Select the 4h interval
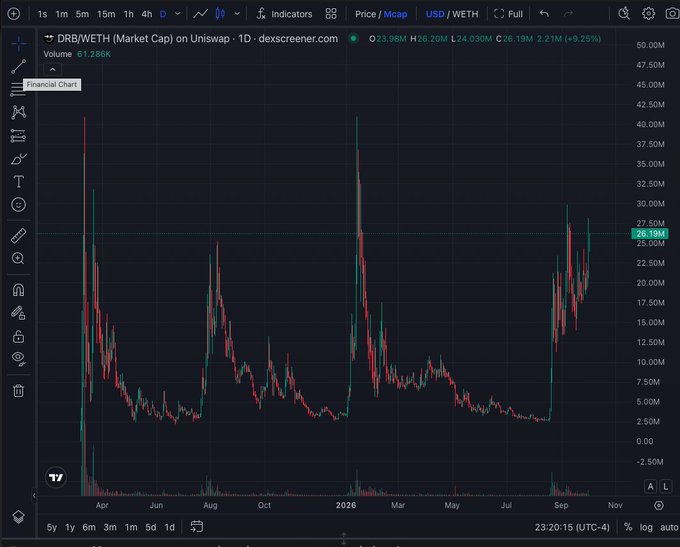Screen dimensions: 680x547 [147, 14]
